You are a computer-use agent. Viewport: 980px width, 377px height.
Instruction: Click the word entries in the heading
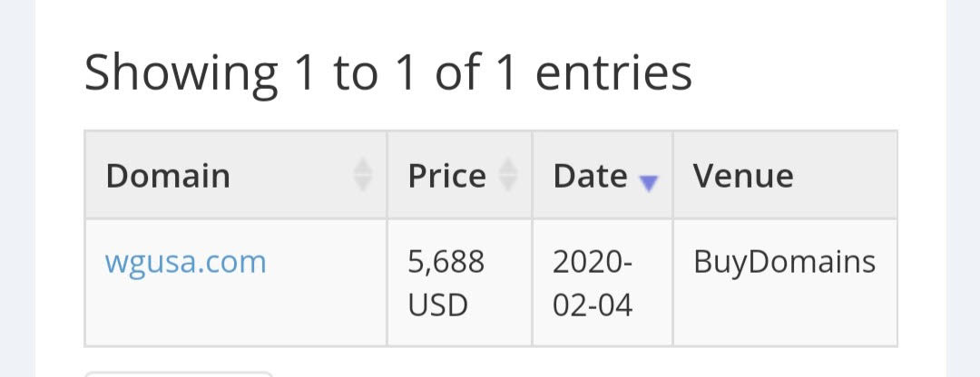pos(613,73)
